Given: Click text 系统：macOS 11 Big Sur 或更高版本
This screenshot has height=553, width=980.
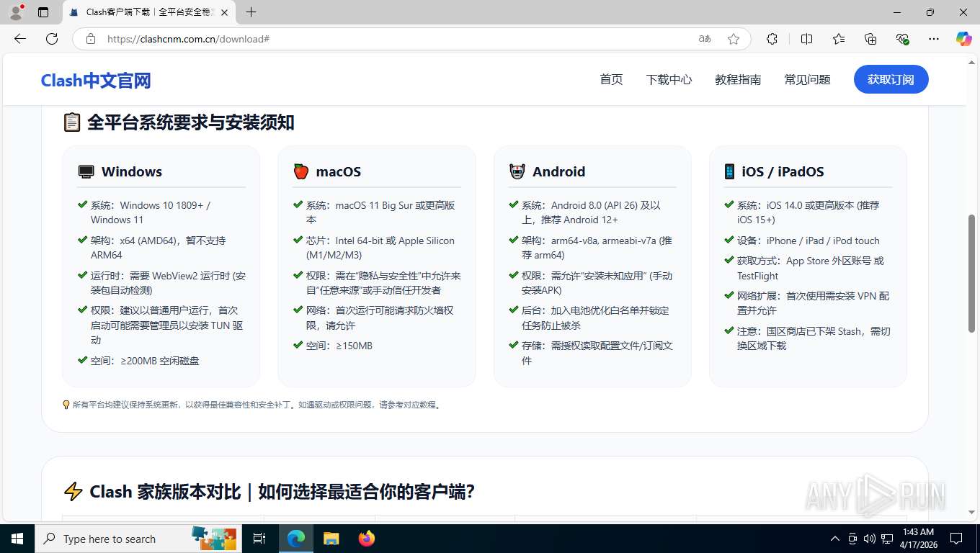Looking at the screenshot, I should [x=380, y=212].
